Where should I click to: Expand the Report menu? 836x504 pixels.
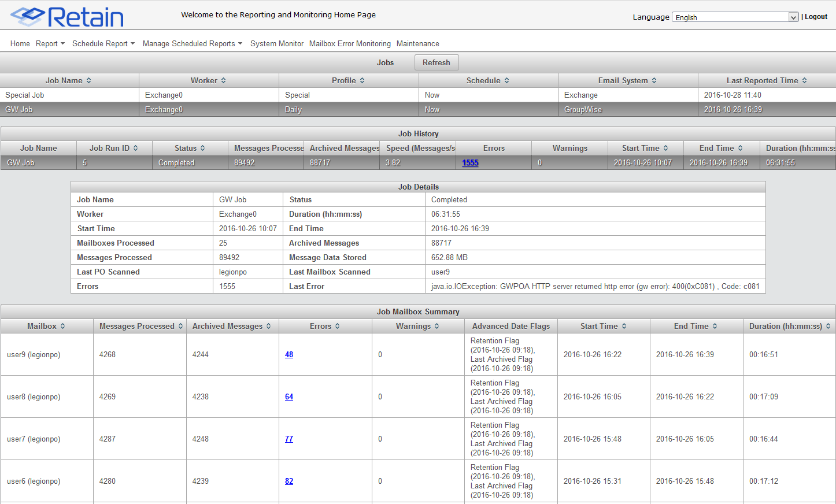point(50,44)
